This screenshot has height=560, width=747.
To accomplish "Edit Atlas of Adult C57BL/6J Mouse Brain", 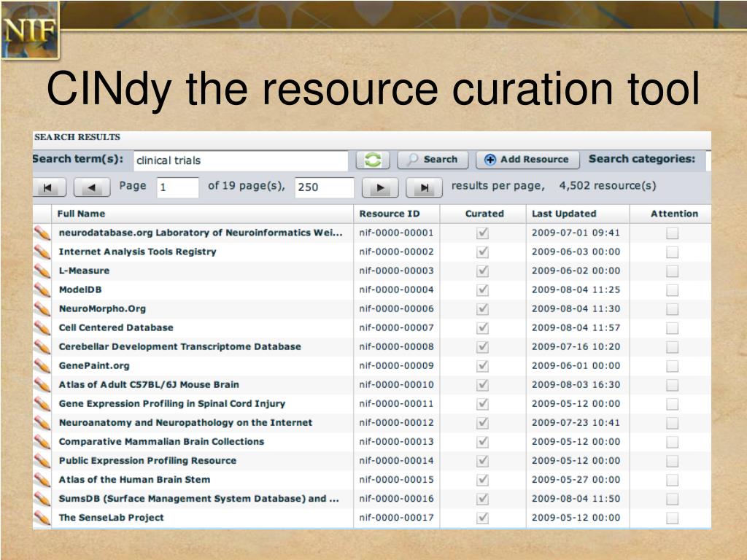I will point(42,385).
